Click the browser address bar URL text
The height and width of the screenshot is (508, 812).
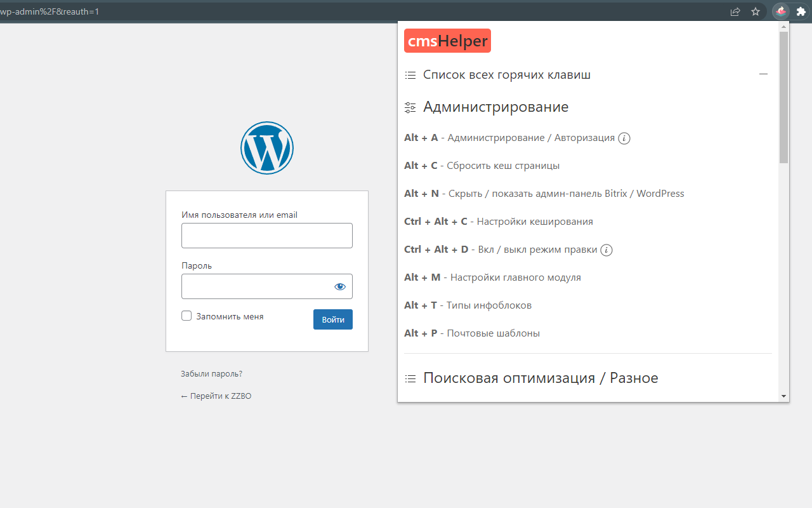[49, 11]
